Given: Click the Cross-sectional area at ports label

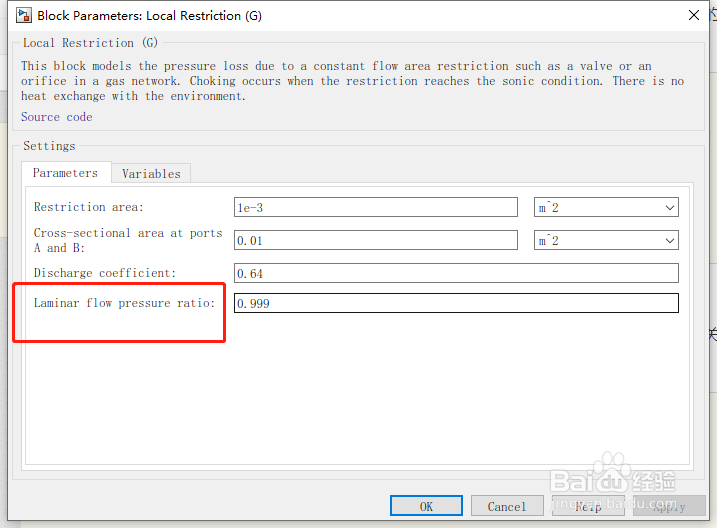Looking at the screenshot, I should (128, 240).
